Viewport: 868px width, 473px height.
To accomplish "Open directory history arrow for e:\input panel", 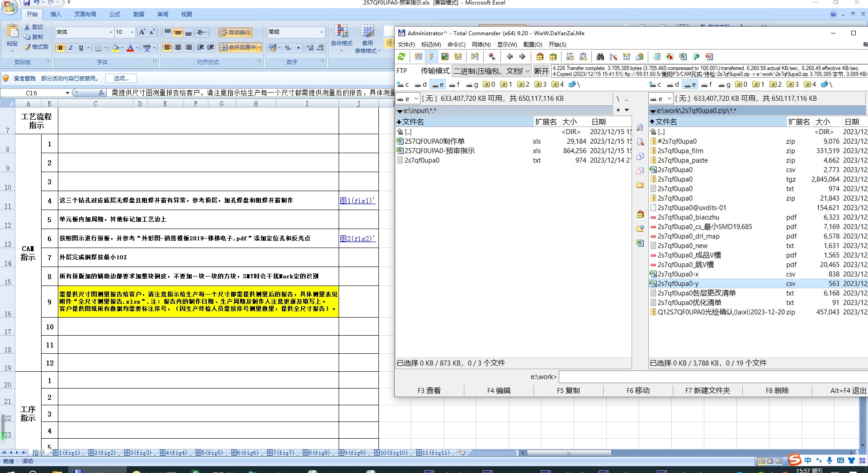I will click(627, 110).
